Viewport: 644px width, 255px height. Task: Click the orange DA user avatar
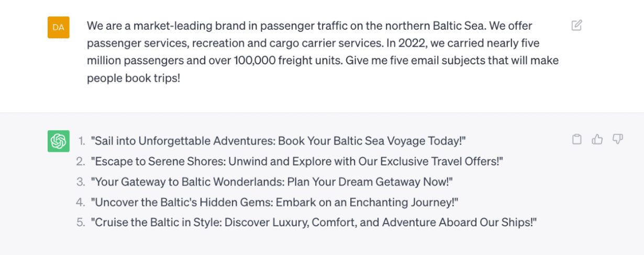tap(59, 27)
